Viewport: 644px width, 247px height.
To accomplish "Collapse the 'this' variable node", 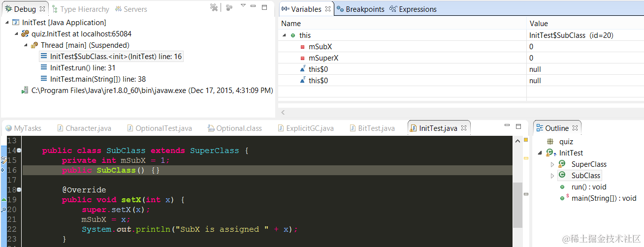I will 284,35.
